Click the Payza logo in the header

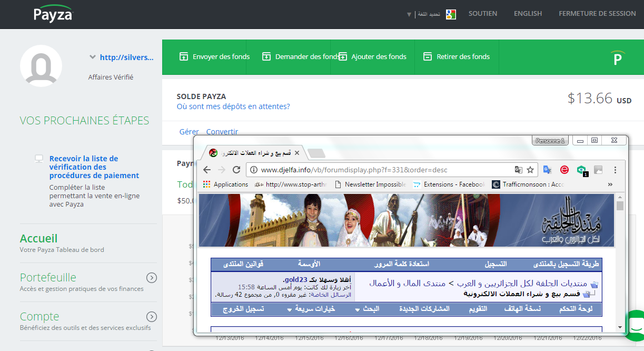pyautogui.click(x=52, y=13)
